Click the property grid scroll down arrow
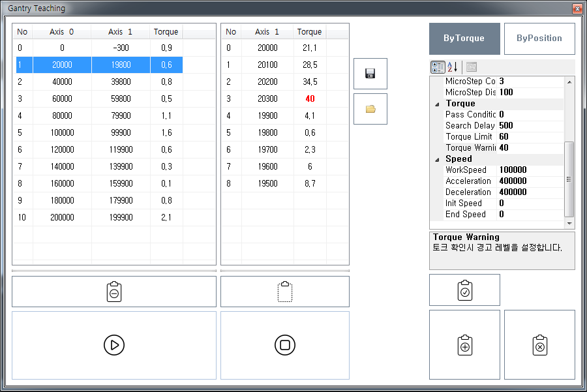Screen dimensions: 587x392 [x=569, y=223]
